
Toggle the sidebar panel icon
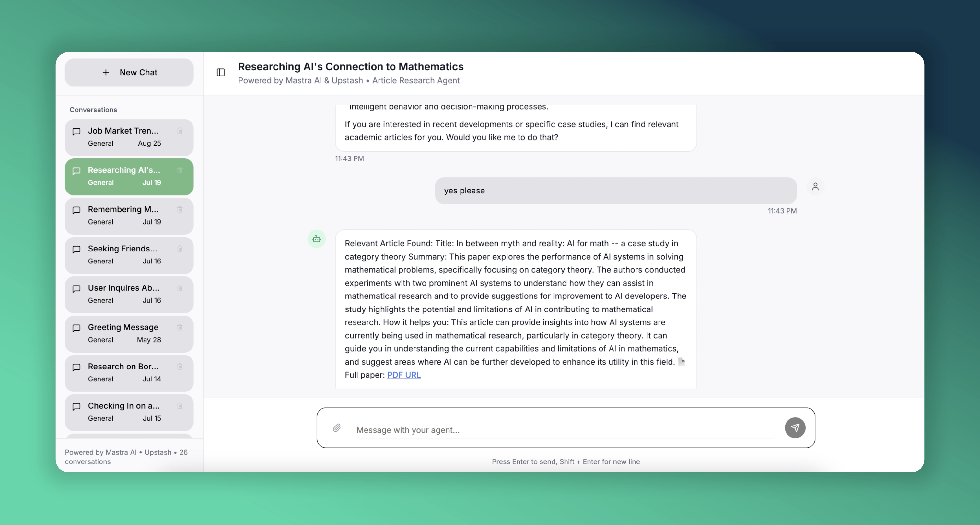point(221,72)
